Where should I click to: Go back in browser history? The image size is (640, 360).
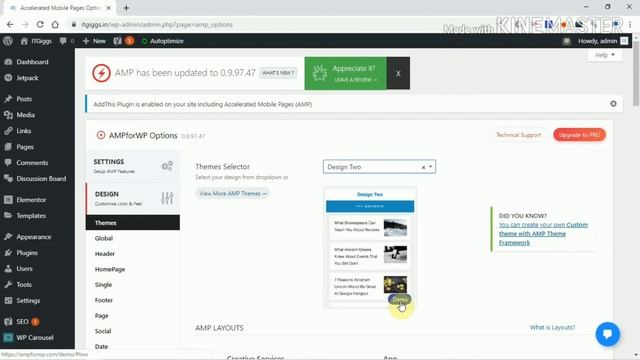pos(10,24)
